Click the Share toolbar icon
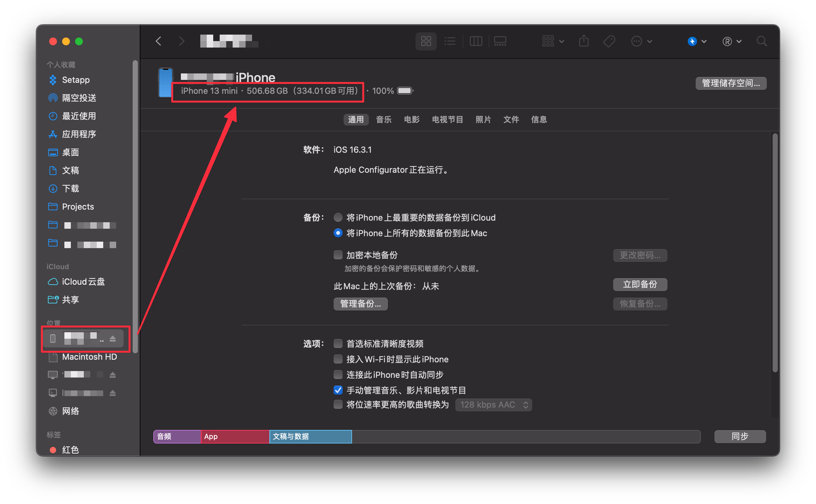Image resolution: width=816 pixels, height=504 pixels. pos(584,41)
